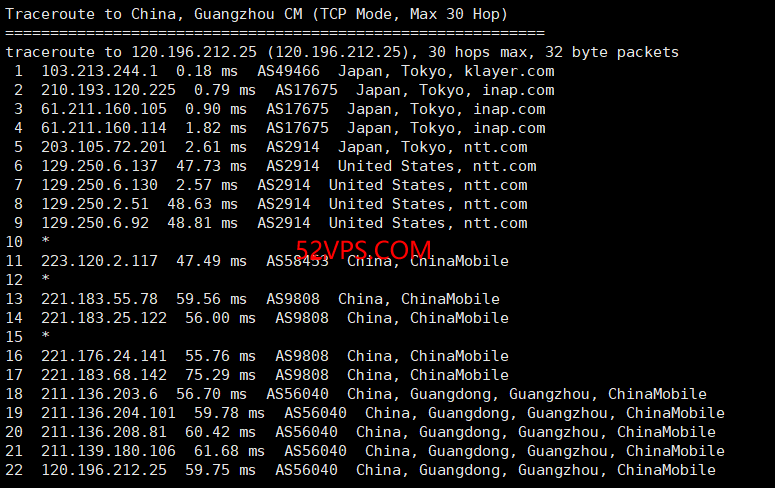775x488 pixels.
Task: Click the asterisk on hop 10
Action: [x=45, y=241]
